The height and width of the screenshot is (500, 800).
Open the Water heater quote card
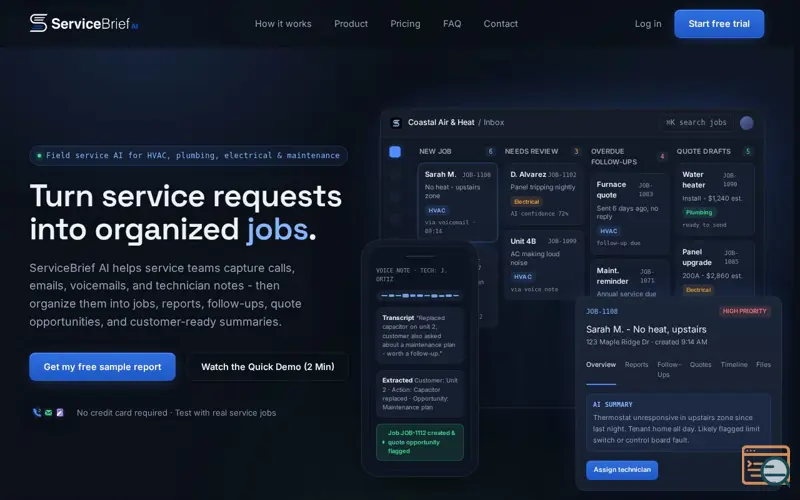[715, 199]
